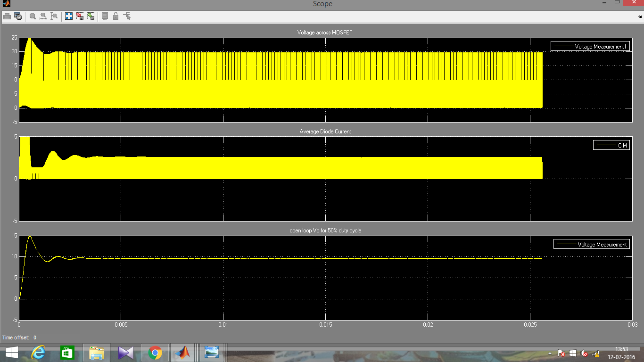Open the Scope Parameters dialog

point(18,16)
